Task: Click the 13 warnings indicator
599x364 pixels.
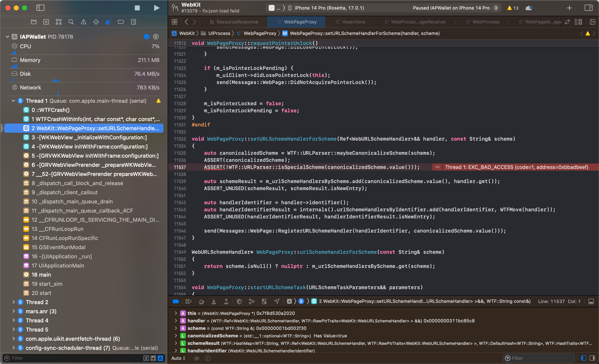Action: click(513, 8)
